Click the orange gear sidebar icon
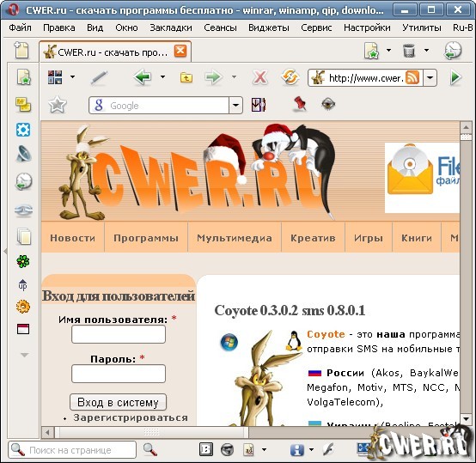This screenshot has width=476, height=463. (x=23, y=307)
